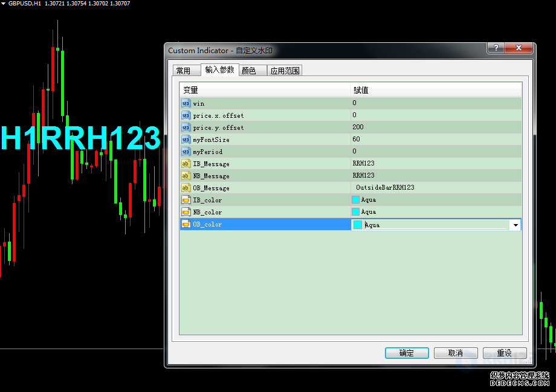
Task: Click the 变量 column header
Action: pos(265,90)
